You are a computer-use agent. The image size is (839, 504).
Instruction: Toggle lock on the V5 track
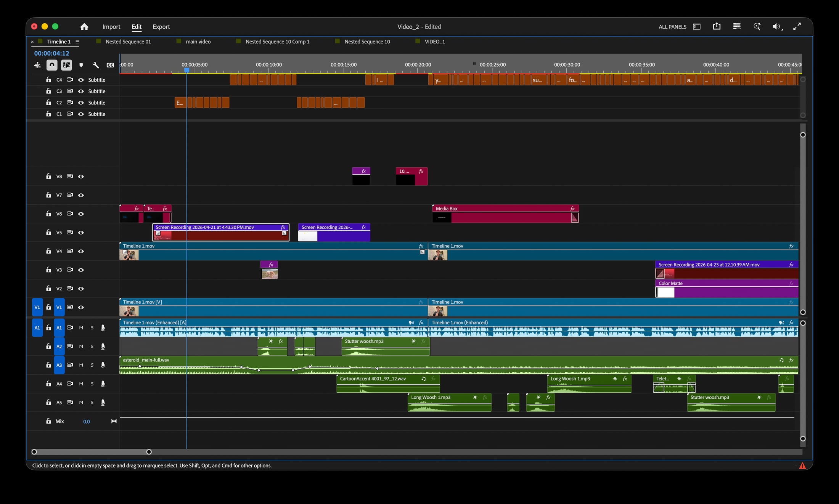coord(48,232)
